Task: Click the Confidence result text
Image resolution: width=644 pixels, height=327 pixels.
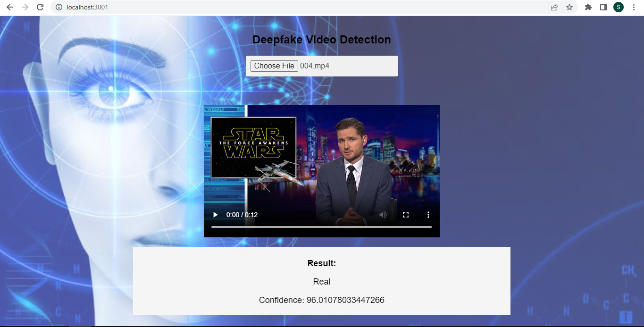Action: [321, 300]
